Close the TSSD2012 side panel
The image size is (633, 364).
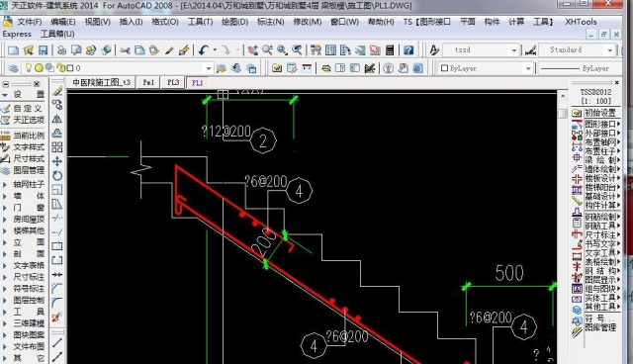616,82
